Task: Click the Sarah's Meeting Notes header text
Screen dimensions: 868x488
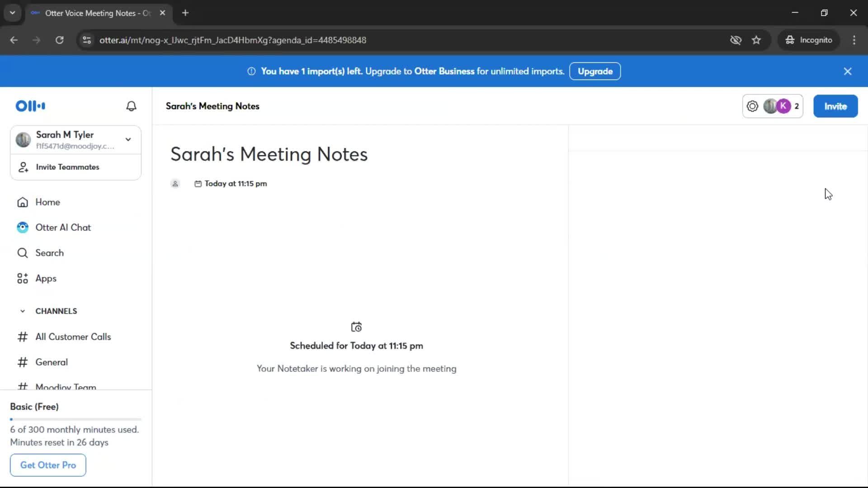Action: [x=212, y=106]
